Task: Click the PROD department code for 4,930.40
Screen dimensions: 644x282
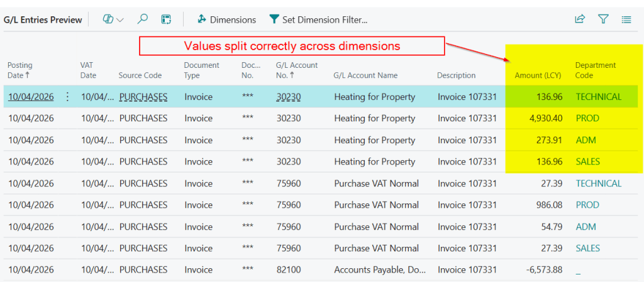Action: [587, 119]
